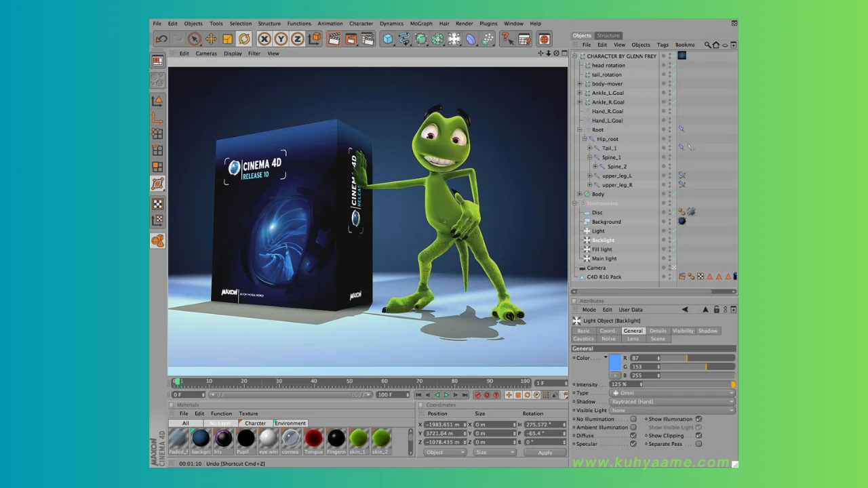Uncheck the Specular checkbox
This screenshot has width=868, height=488.
pos(633,444)
